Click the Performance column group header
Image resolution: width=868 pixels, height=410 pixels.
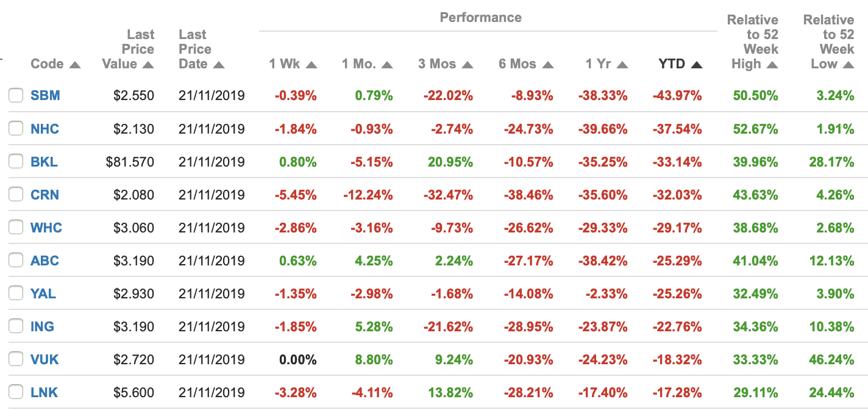point(480,17)
